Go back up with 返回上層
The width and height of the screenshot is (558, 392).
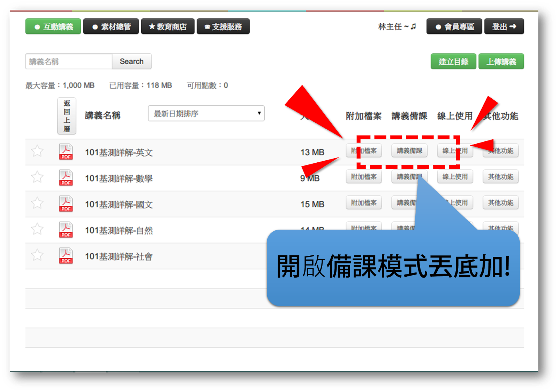67,116
